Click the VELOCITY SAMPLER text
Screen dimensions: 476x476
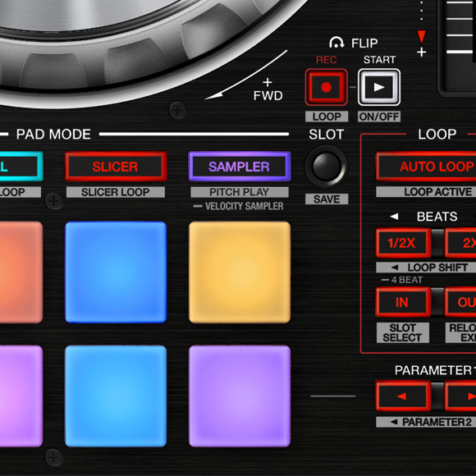(x=244, y=207)
